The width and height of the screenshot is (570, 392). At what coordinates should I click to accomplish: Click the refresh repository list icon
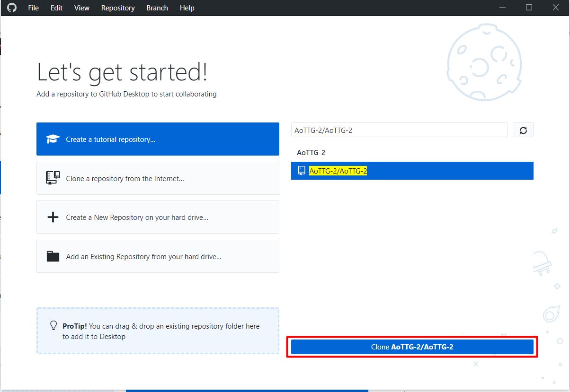point(524,130)
